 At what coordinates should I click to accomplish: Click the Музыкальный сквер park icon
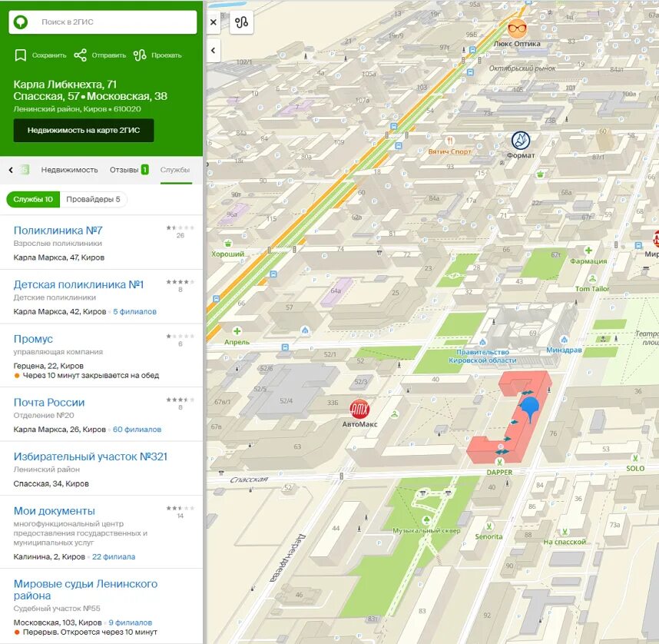(426, 520)
